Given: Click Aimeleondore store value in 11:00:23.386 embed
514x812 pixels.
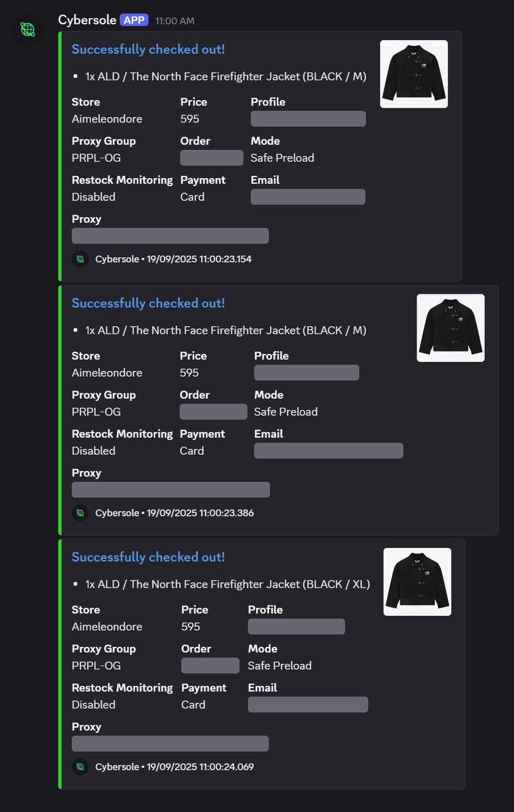Looking at the screenshot, I should 107,373.
